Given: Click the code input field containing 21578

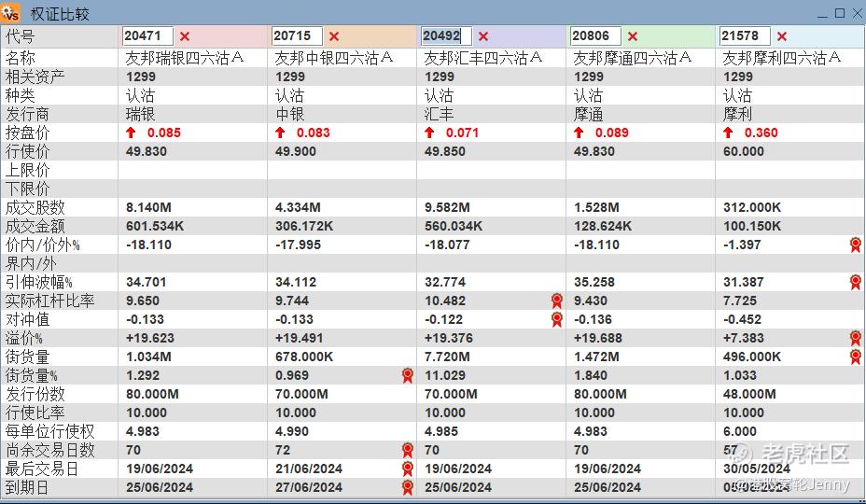Looking at the screenshot, I should coord(745,35).
